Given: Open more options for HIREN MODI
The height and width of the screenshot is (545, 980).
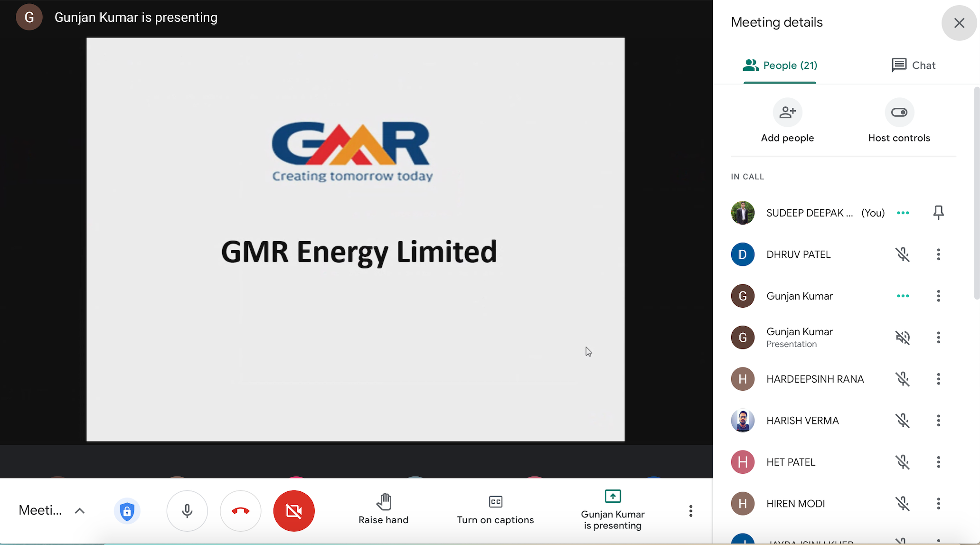Looking at the screenshot, I should click(x=938, y=504).
